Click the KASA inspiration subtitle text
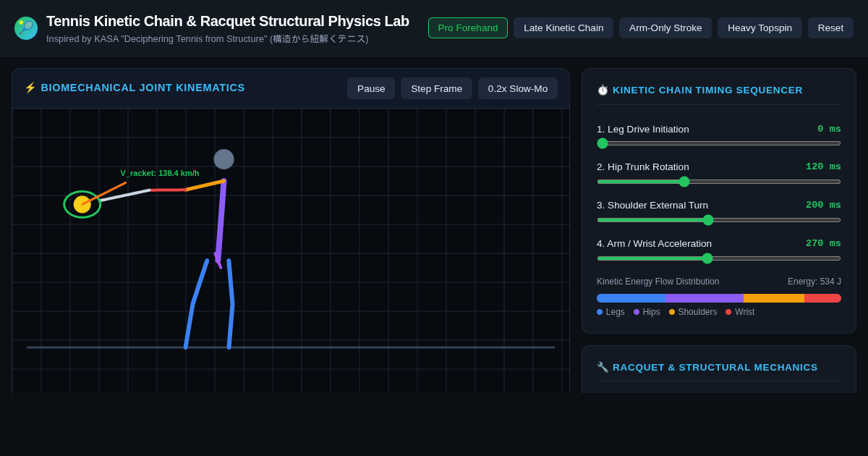The height and width of the screenshot is (456, 868). point(208,39)
